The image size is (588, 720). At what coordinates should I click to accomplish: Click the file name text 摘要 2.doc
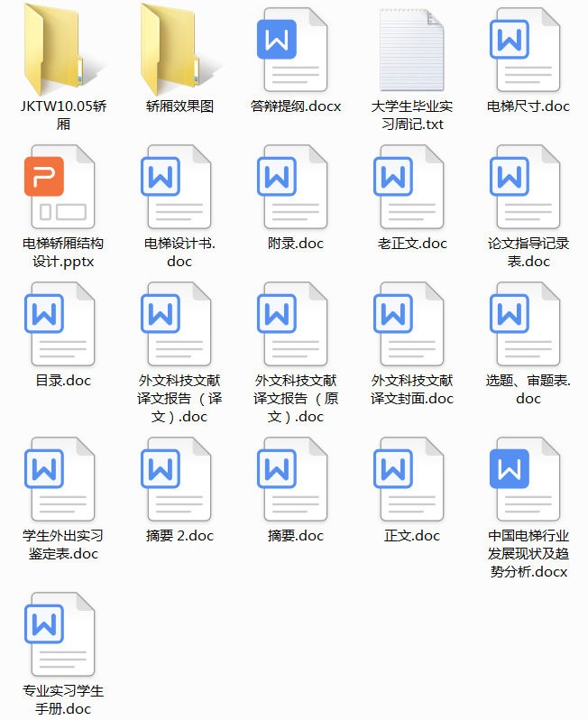[180, 536]
